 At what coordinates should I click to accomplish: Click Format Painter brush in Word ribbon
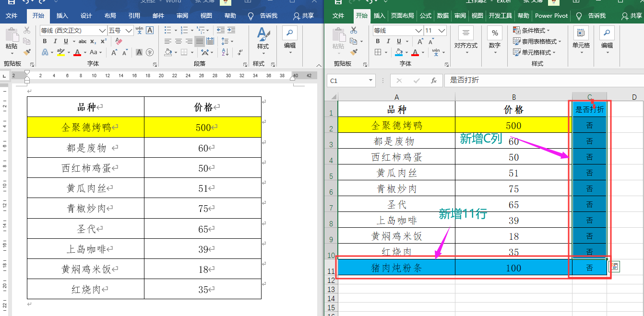27,52
